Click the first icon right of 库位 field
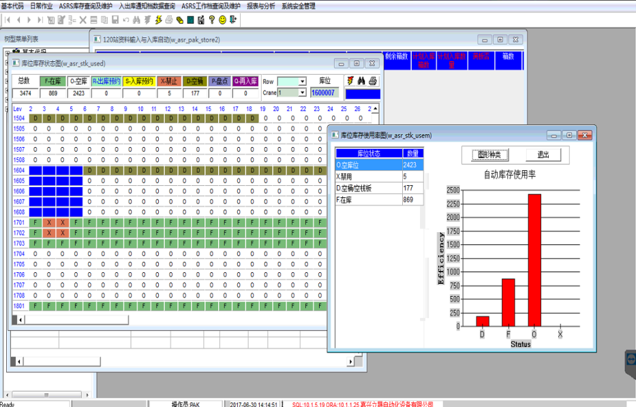The image size is (636, 407). (351, 81)
